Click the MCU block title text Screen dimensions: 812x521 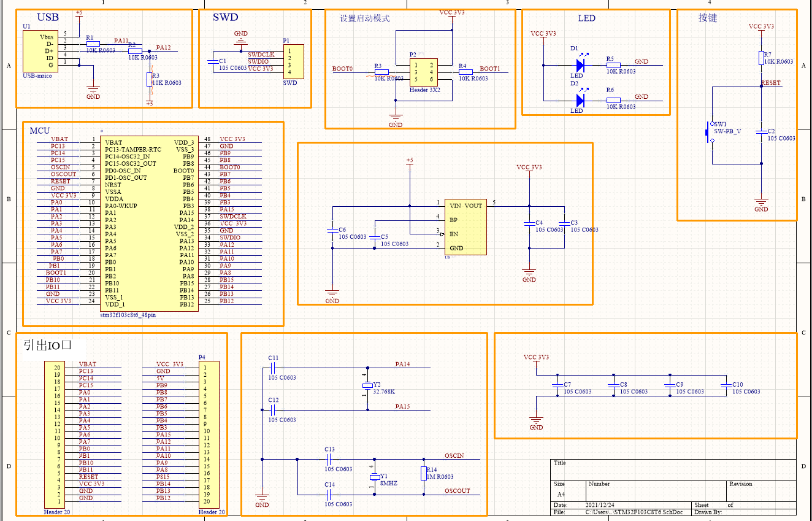click(40, 131)
